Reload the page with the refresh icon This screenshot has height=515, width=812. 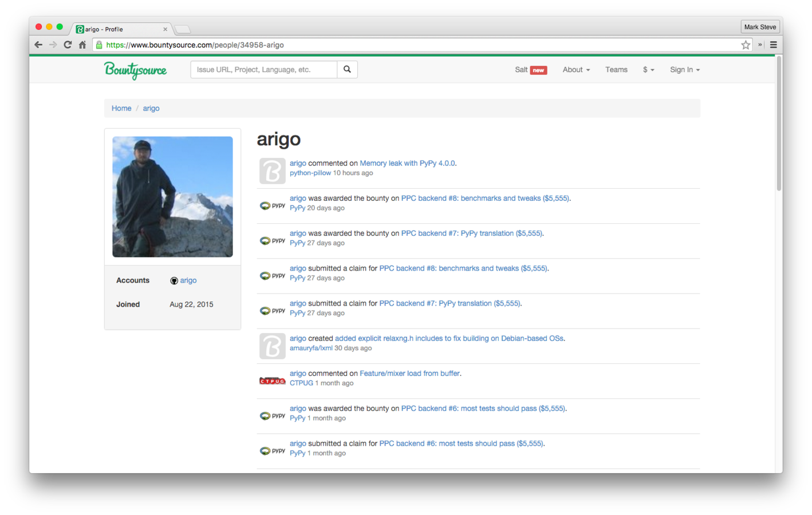point(68,45)
